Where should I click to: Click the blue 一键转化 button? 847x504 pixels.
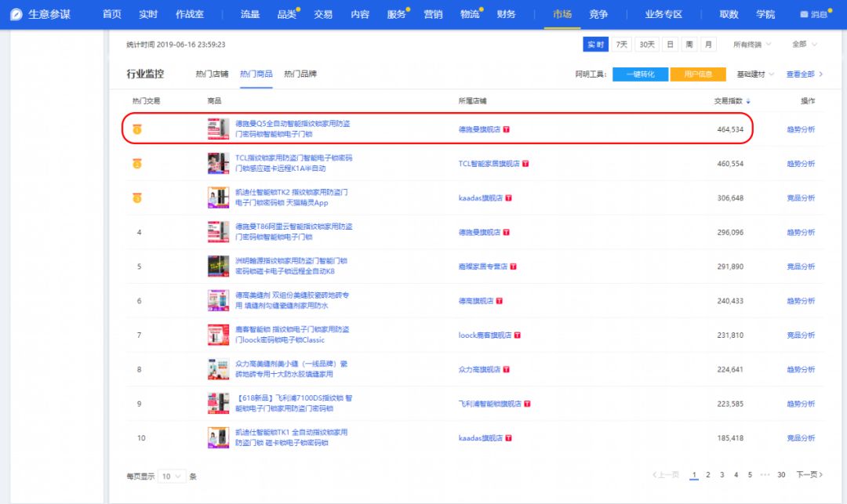coord(640,74)
